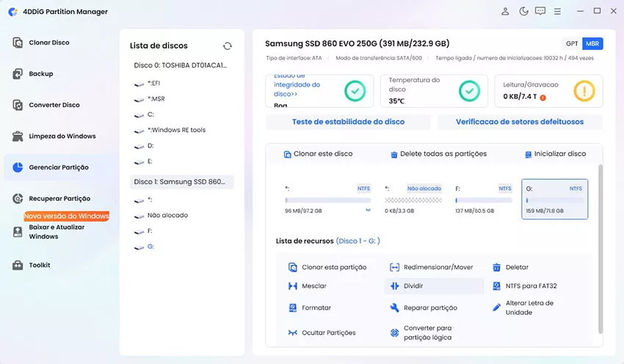Screen dimensions: 624x364
Task: Click the Clonar Disco sidebar icon
Action: 18,43
